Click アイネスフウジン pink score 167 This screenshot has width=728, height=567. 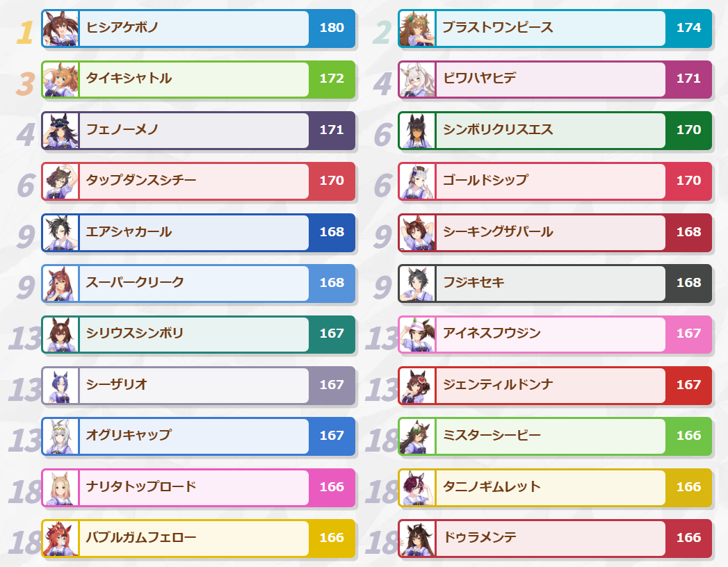688,334
